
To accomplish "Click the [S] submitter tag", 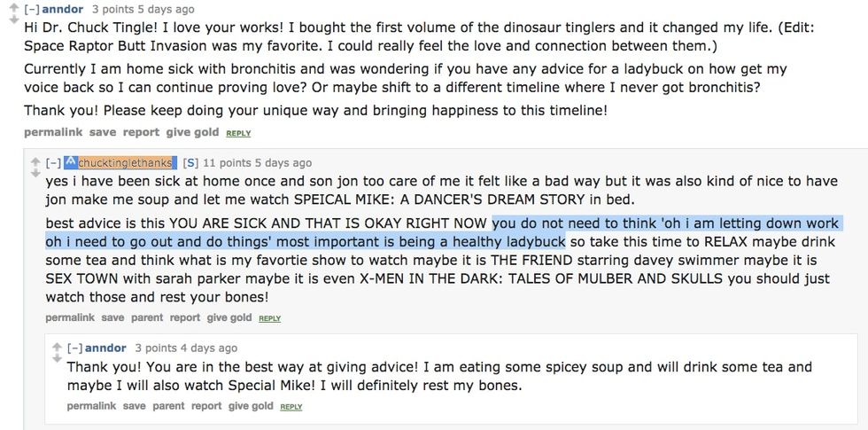I will pyautogui.click(x=190, y=163).
